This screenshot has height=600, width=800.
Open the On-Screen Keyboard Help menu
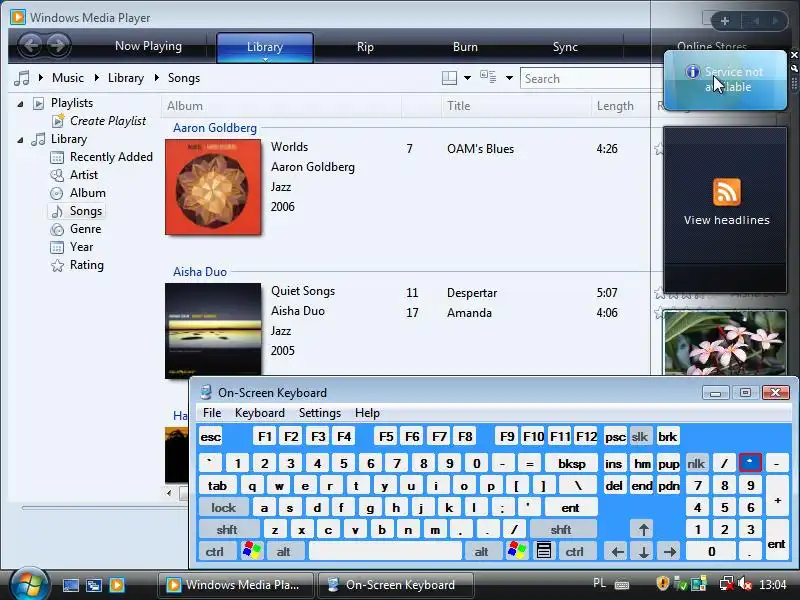[367, 413]
